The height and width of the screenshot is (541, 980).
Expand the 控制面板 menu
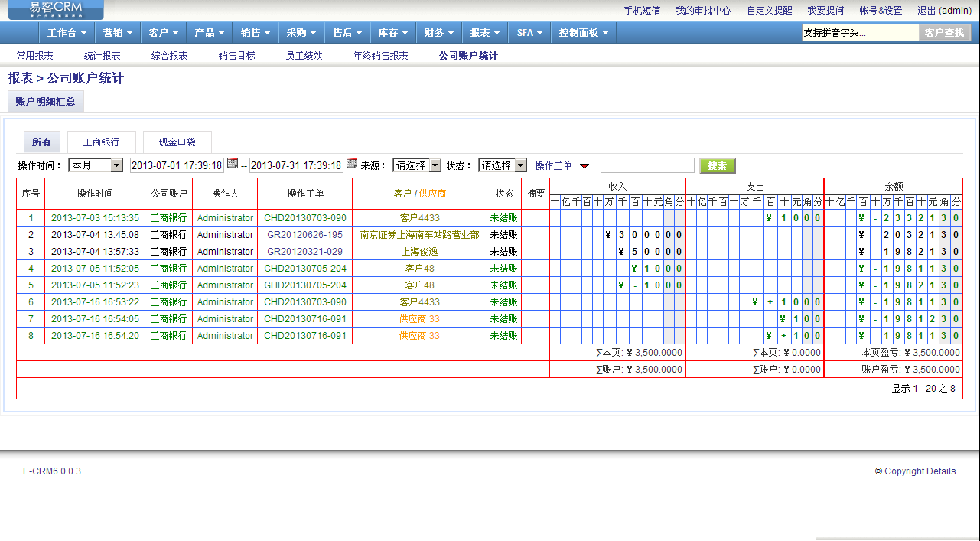pos(583,33)
